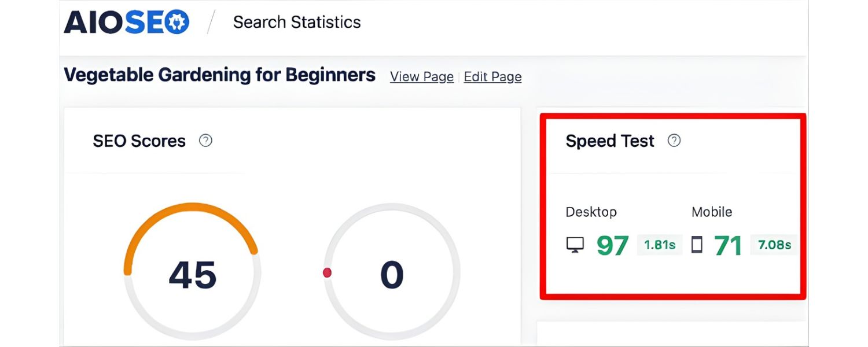The width and height of the screenshot is (868, 347).
Task: Click the Vegetable Gardening for Beginners title
Action: 220,75
